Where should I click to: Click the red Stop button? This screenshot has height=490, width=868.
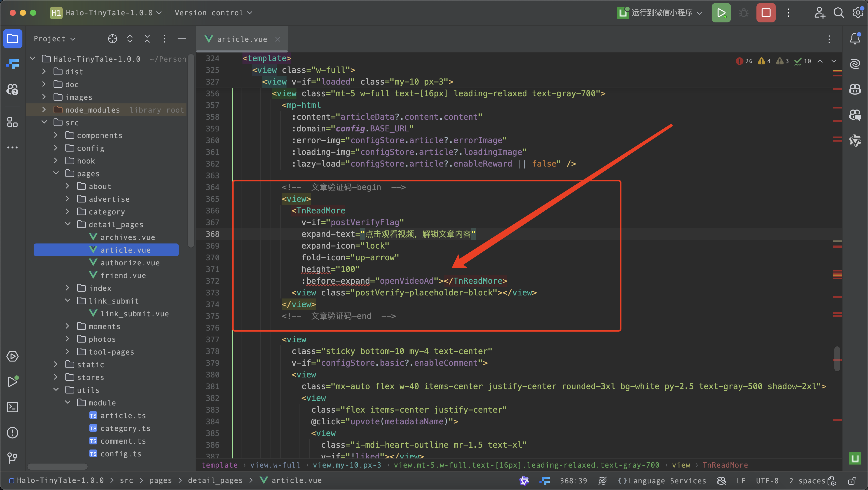(x=766, y=13)
